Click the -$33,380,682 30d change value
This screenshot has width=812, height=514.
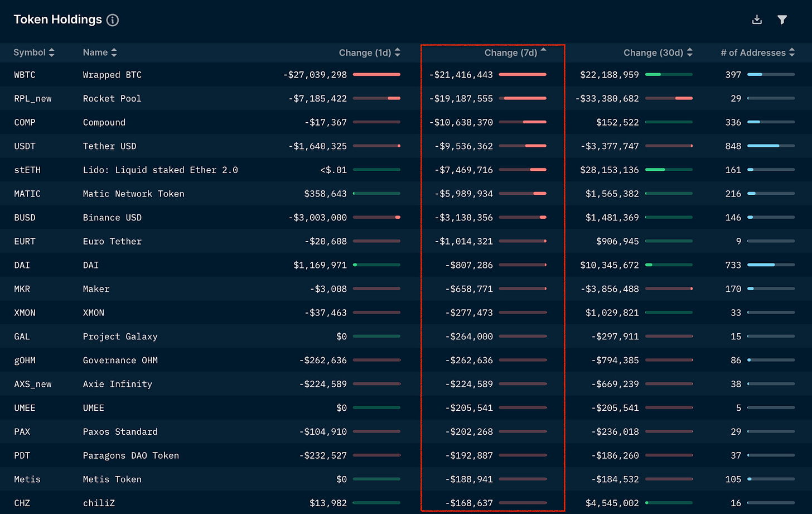607,99
